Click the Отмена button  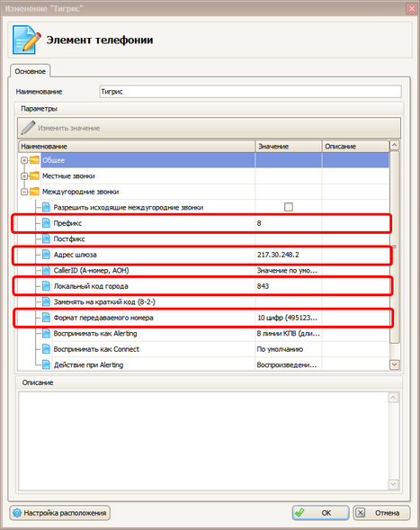(381, 513)
